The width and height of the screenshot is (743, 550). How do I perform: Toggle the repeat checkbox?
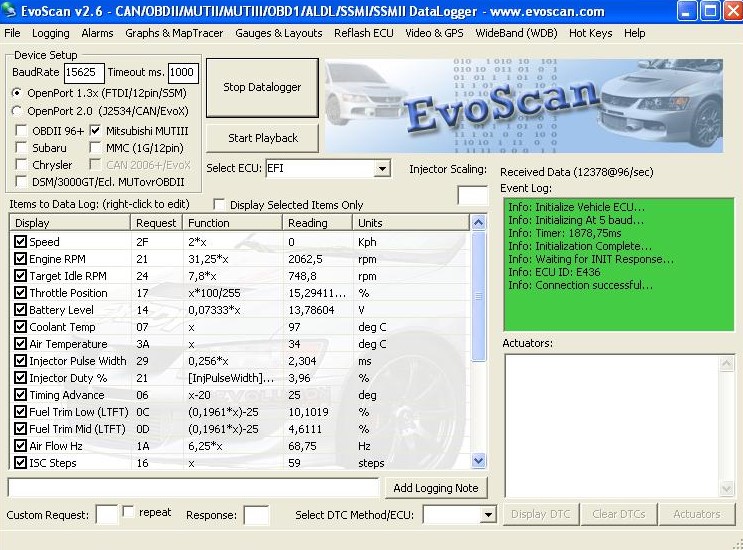point(128,512)
